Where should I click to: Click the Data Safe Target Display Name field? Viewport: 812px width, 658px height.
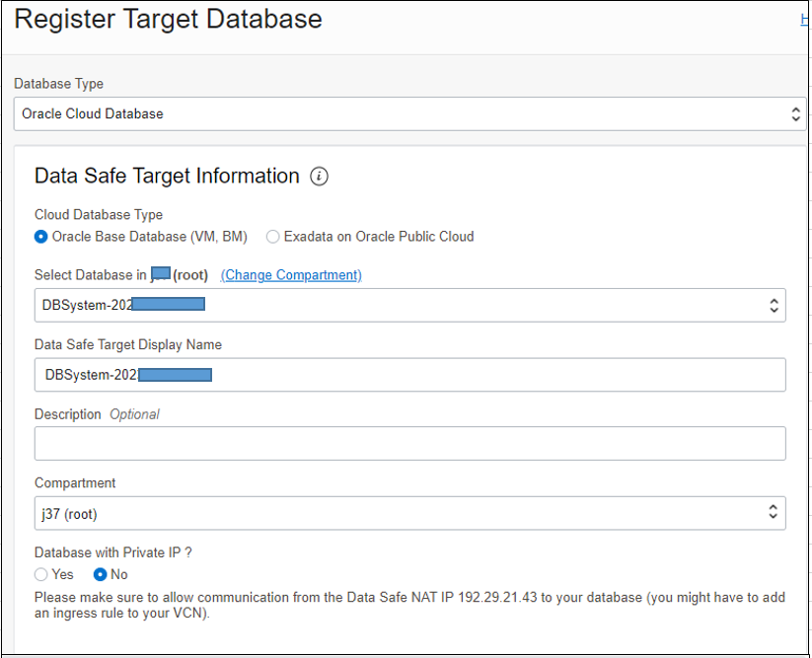pyautogui.click(x=409, y=375)
